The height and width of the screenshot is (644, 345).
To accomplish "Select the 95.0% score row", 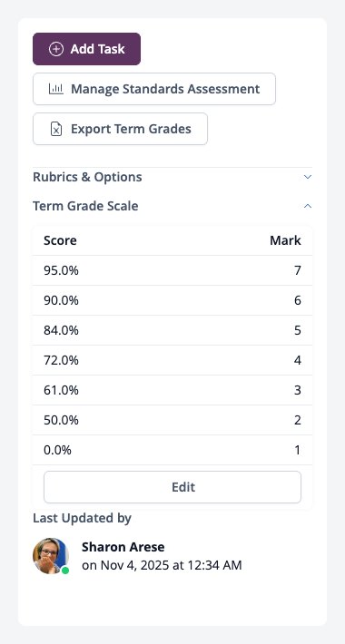I will [172, 270].
